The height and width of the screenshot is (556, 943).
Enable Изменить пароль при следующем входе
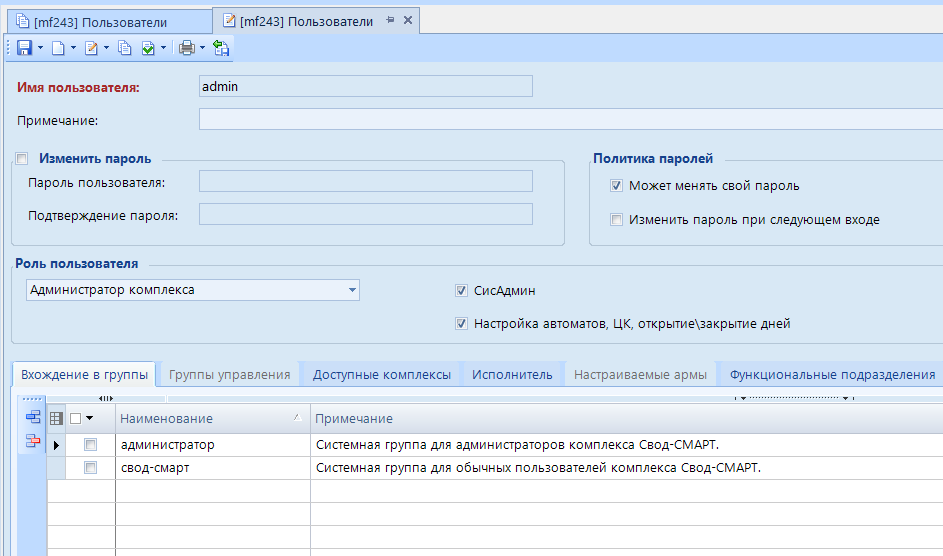click(616, 219)
